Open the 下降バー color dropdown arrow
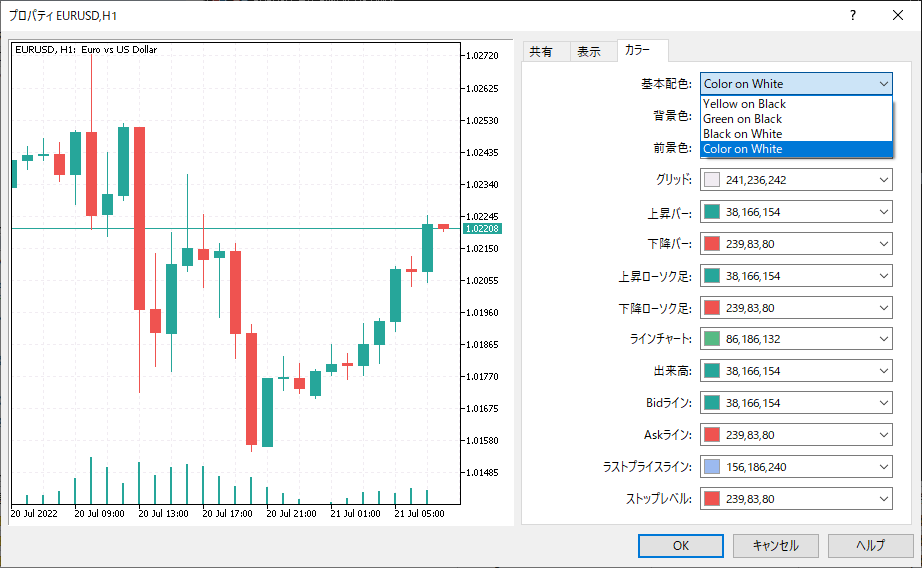Viewport: 922px width, 568px height. 883,244
